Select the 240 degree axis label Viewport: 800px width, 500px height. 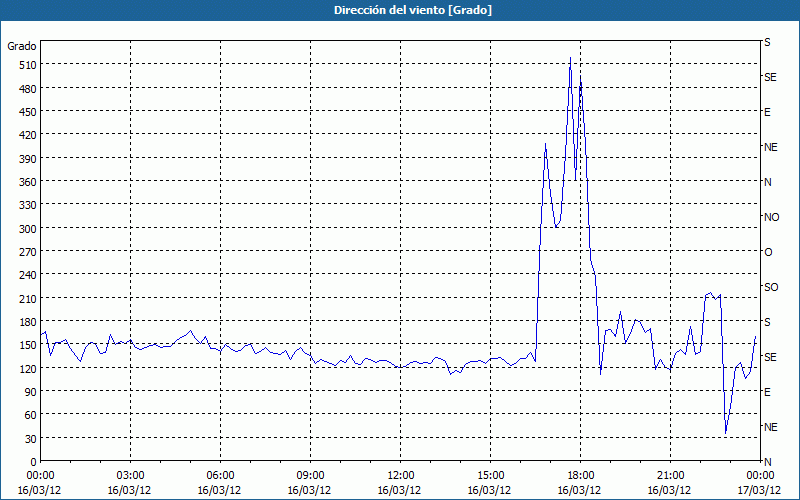(28, 276)
